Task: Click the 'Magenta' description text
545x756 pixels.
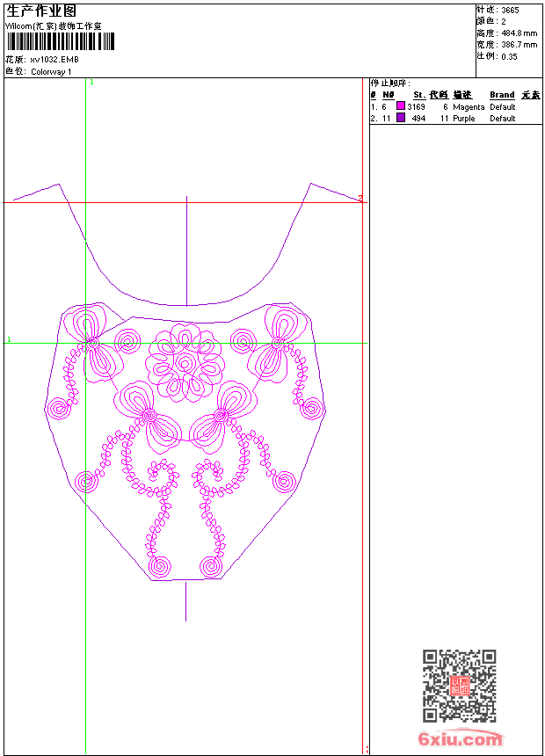Action: coord(469,107)
